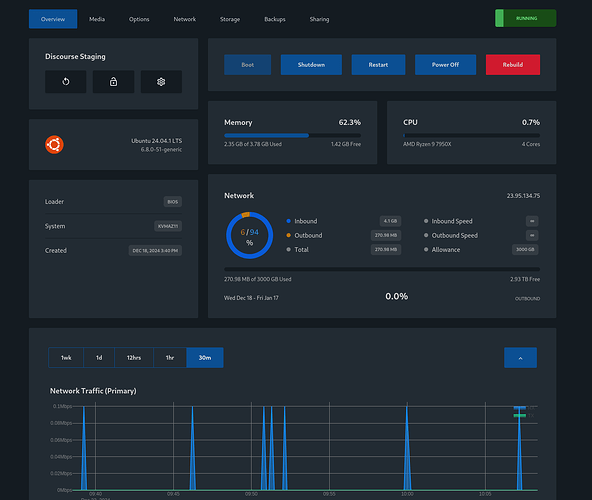
Task: Open the Storage tab
Action: 230,19
